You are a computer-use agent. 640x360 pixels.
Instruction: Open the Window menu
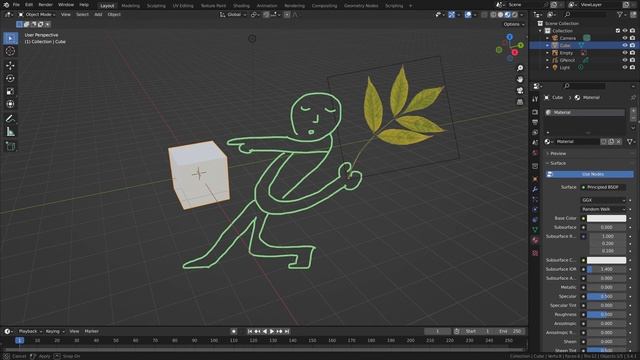(x=66, y=5)
